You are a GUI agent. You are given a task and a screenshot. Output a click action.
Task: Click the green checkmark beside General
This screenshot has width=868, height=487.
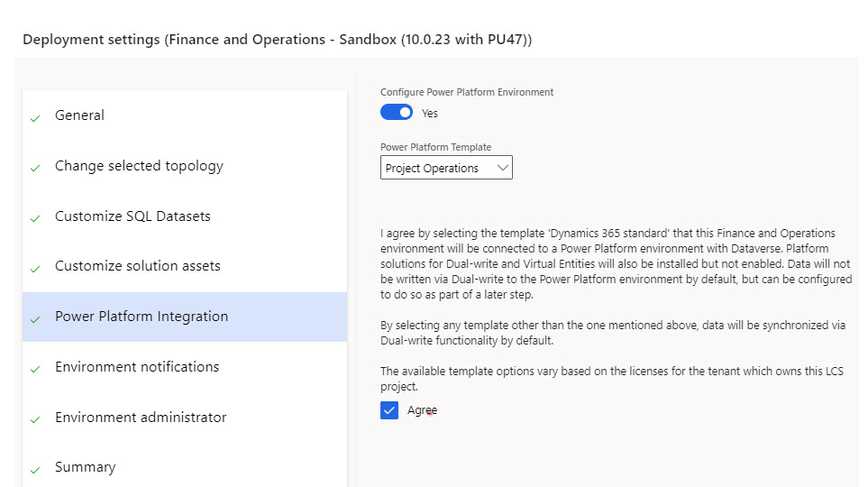point(35,118)
